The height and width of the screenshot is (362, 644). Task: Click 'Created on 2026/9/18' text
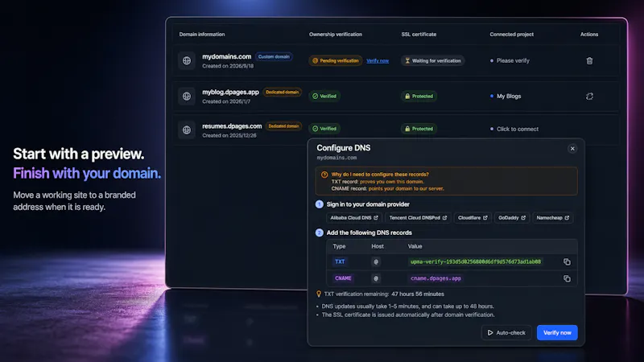tap(228, 66)
